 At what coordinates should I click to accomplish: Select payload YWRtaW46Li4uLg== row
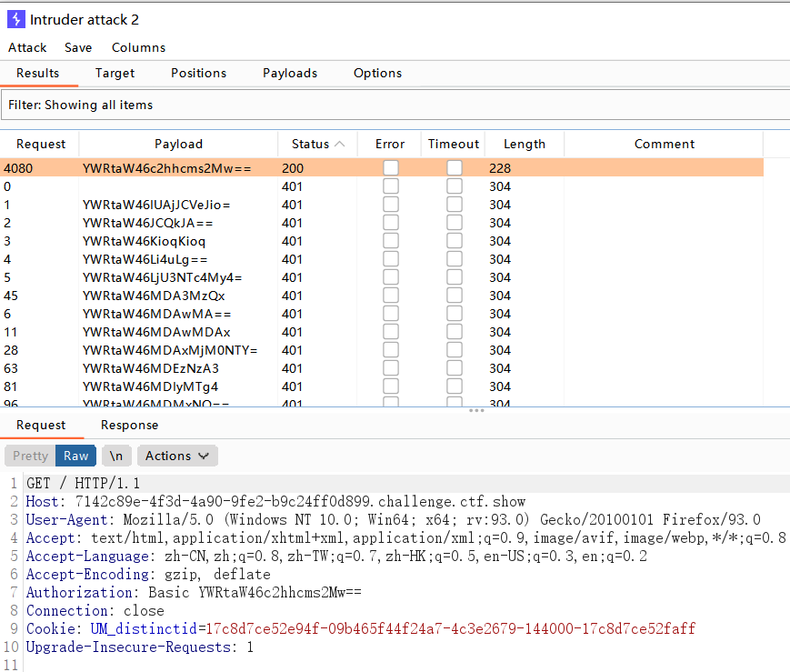382,259
